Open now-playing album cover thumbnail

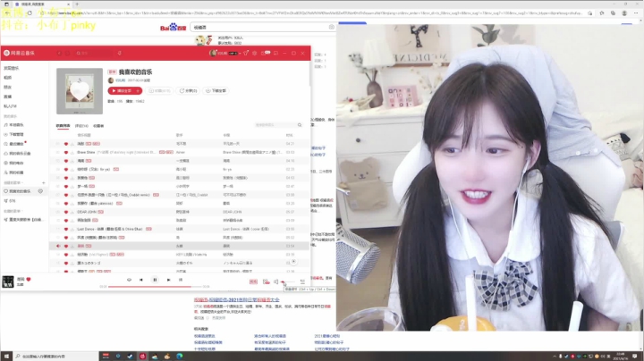(8, 281)
